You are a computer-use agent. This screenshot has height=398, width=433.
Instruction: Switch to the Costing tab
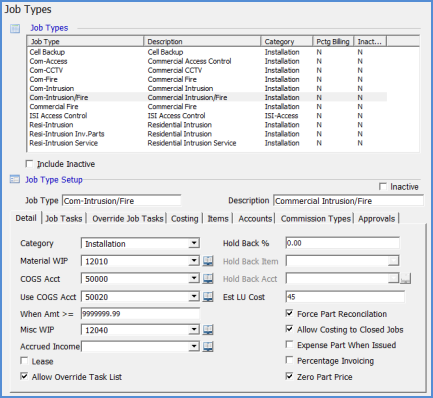click(184, 219)
